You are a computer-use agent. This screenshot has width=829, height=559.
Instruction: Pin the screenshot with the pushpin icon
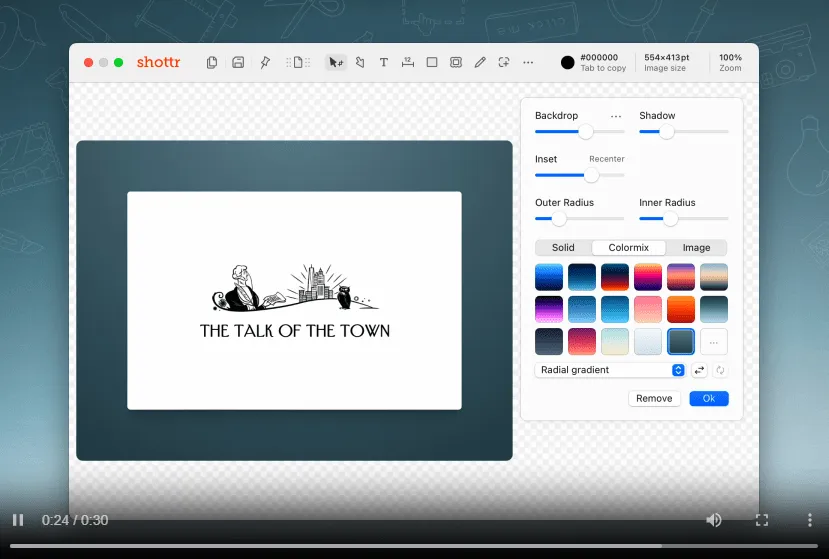265,62
